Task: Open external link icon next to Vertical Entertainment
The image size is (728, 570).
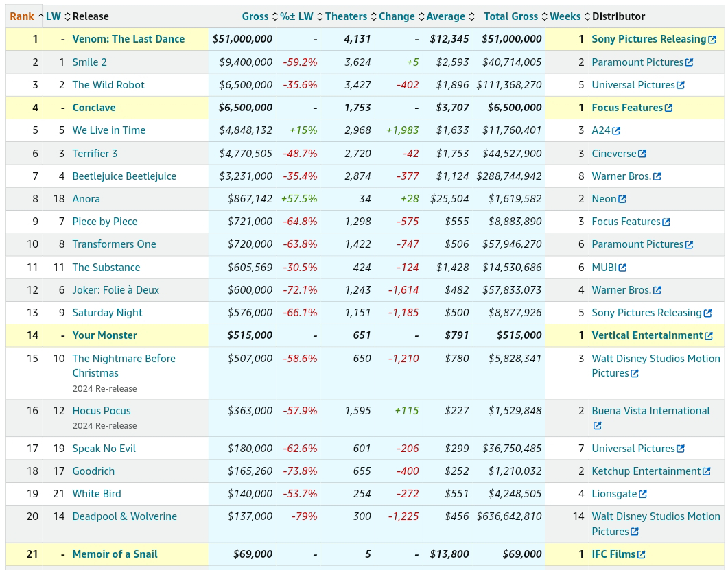Action: pos(709,335)
